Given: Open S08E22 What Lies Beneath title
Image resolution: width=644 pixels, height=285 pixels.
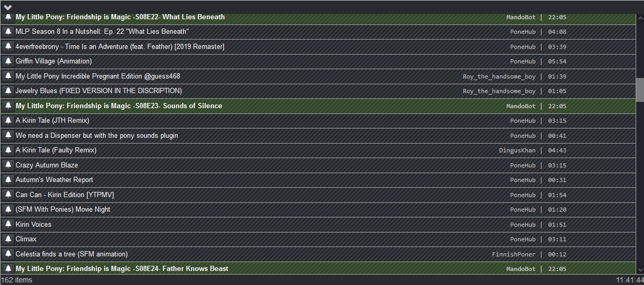Looking at the screenshot, I should [120, 17].
